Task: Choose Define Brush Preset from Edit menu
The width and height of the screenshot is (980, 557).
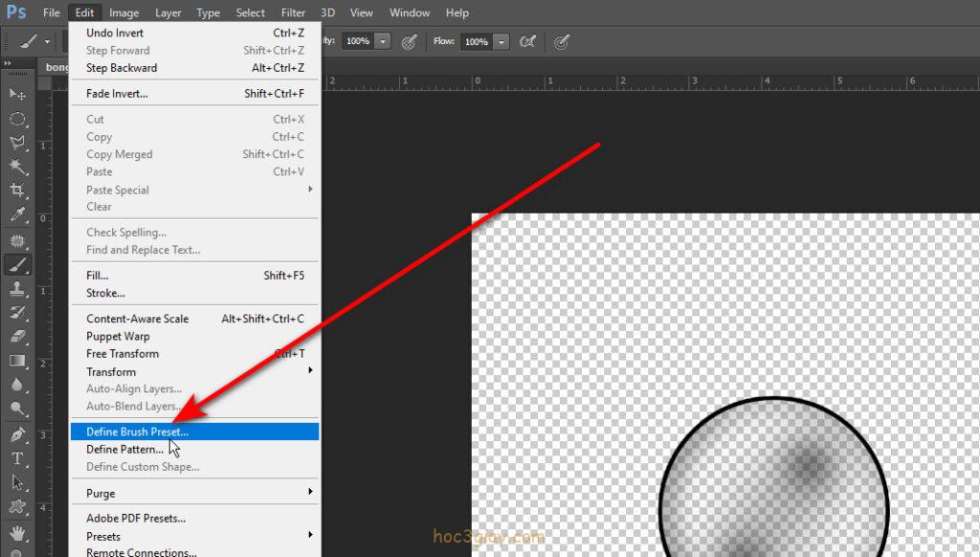Action: tap(137, 432)
